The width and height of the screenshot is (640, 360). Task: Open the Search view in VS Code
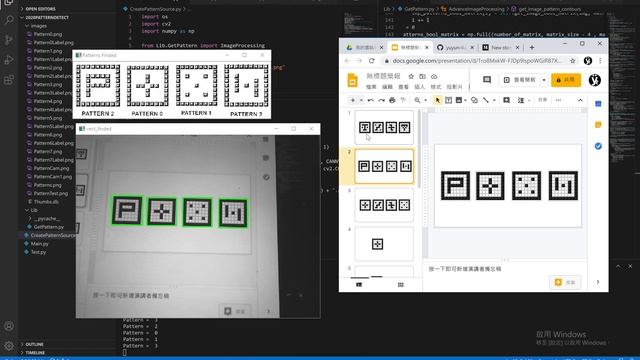coord(9,20)
